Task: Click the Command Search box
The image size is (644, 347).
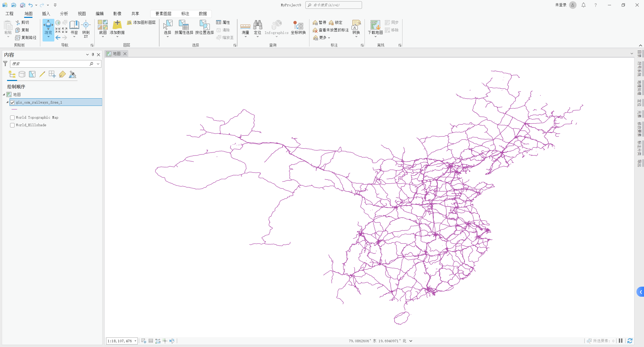Action: [x=334, y=5]
